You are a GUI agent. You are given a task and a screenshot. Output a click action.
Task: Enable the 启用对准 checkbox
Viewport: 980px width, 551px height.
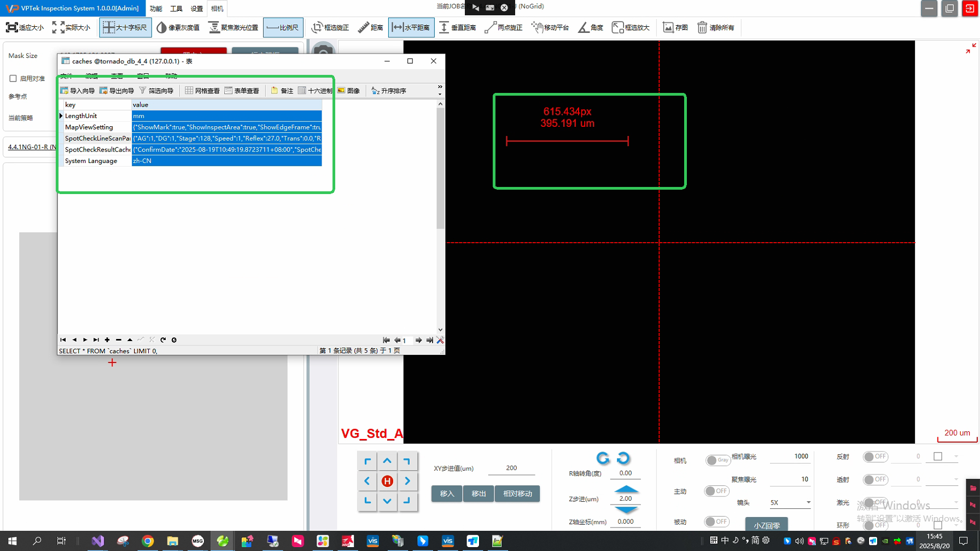coord(13,79)
